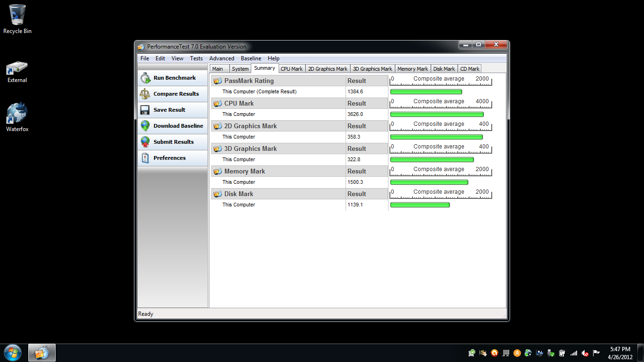Click the Download Baseline globe icon
The width and height of the screenshot is (644, 362).
click(x=145, y=126)
